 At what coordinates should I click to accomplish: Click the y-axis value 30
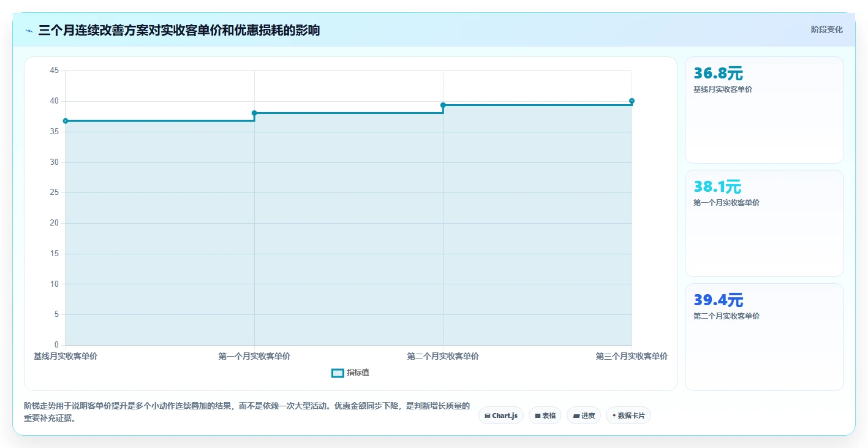click(x=55, y=162)
